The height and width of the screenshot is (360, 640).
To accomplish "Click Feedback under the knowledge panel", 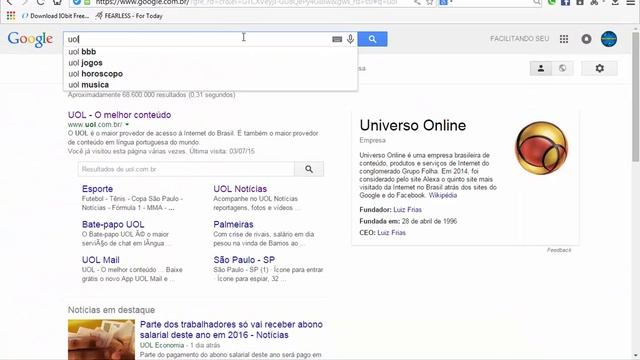I will pos(559,250).
